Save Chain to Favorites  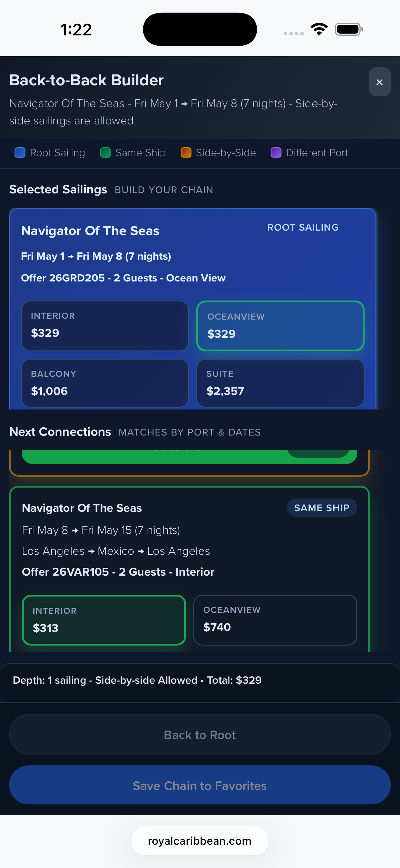pos(200,785)
